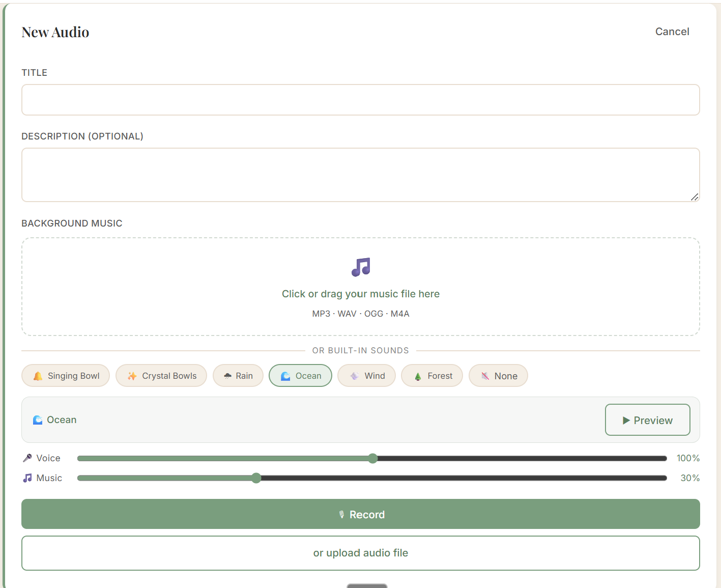Adjust the Voice volume slider
This screenshot has height=588, width=721.
[x=372, y=458]
